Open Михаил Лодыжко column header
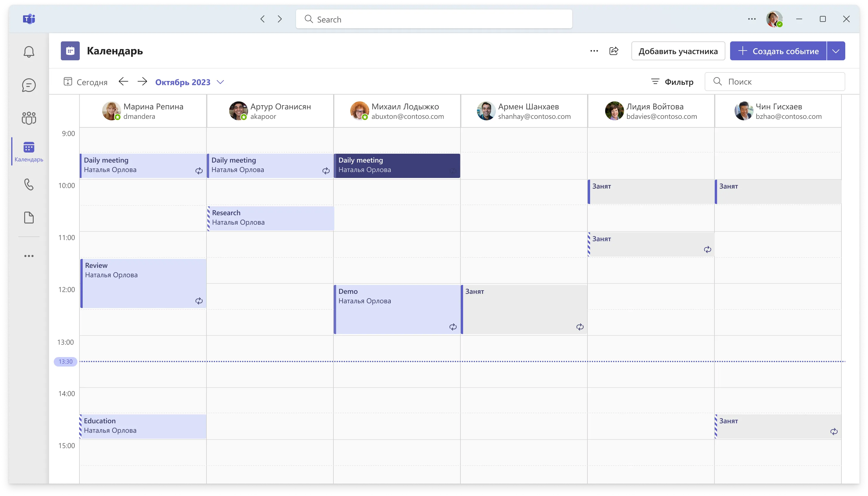 click(x=397, y=111)
